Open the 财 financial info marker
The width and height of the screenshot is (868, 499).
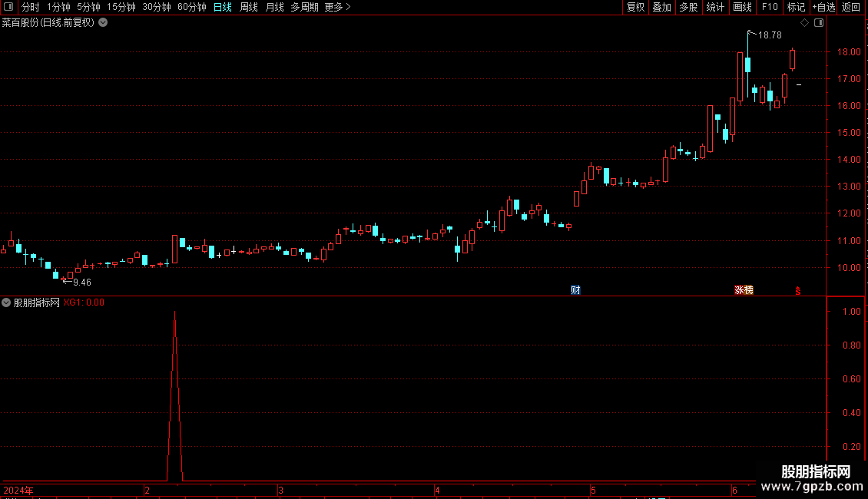click(575, 290)
